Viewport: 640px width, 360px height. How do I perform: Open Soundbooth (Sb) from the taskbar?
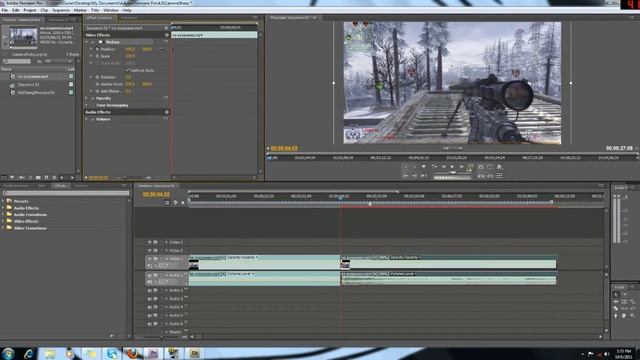point(194,353)
